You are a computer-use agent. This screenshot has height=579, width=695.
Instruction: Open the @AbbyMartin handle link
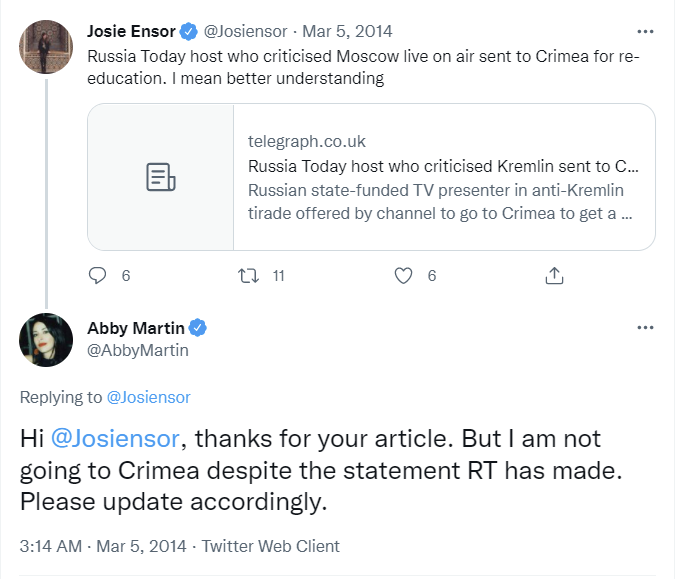click(x=138, y=350)
